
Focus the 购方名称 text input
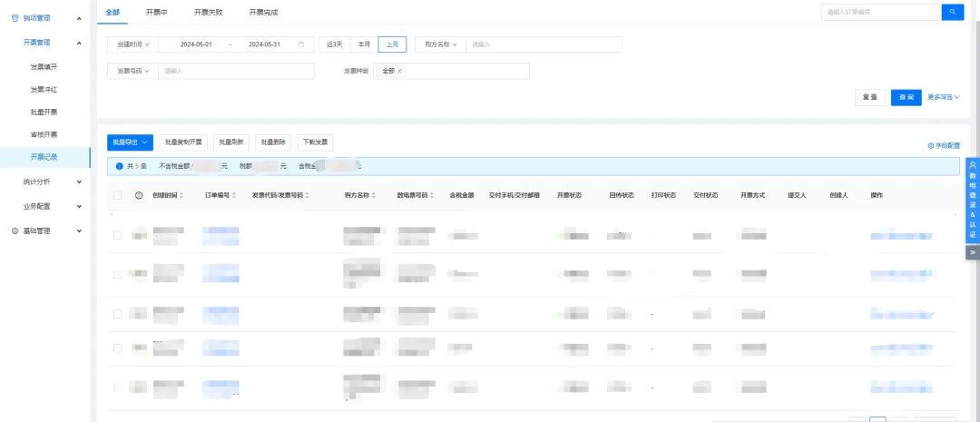pos(544,44)
